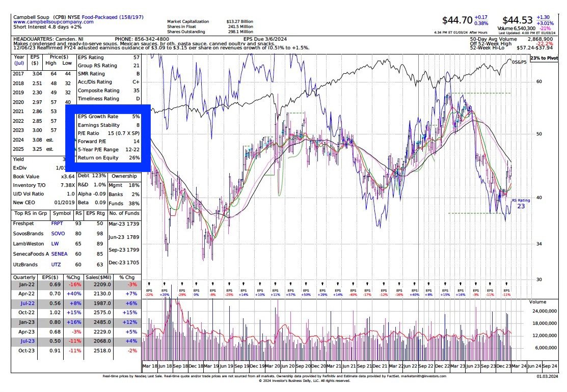
Task: Click the Funds 38% ownership row
Action: click(124, 204)
